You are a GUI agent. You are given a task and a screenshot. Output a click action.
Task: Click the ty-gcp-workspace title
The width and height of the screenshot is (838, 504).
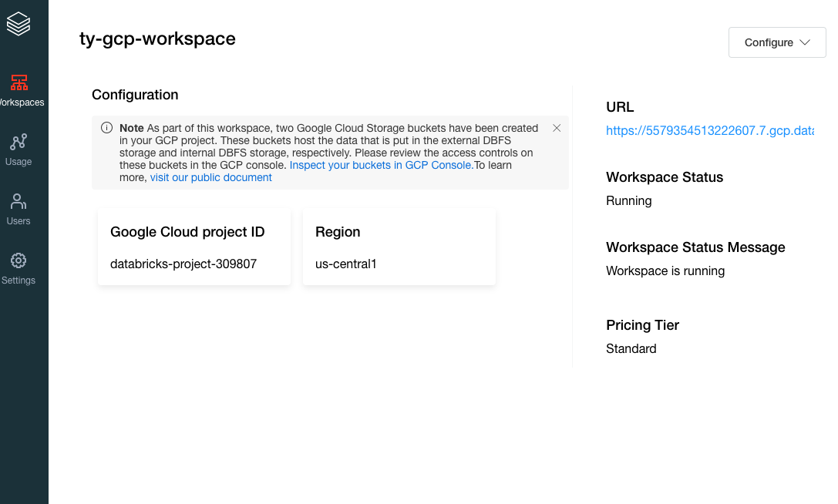point(157,39)
